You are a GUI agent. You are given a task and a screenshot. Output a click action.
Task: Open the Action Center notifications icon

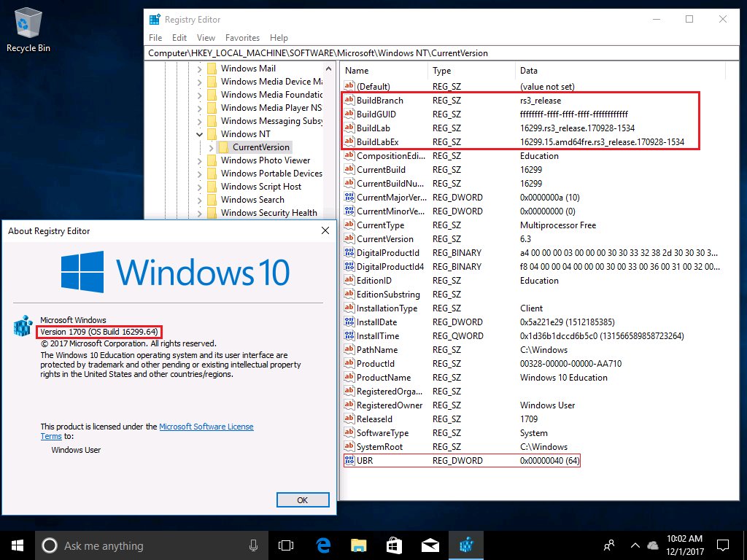723,545
